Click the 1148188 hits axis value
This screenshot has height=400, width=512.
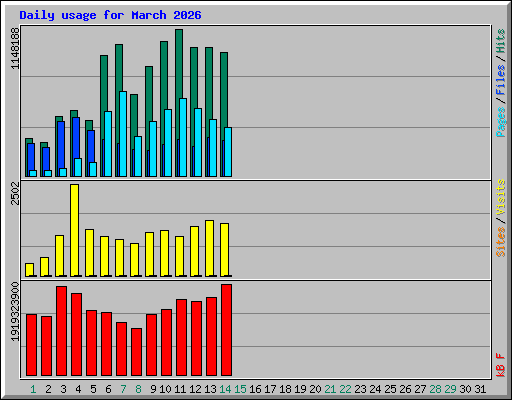pos(15,48)
